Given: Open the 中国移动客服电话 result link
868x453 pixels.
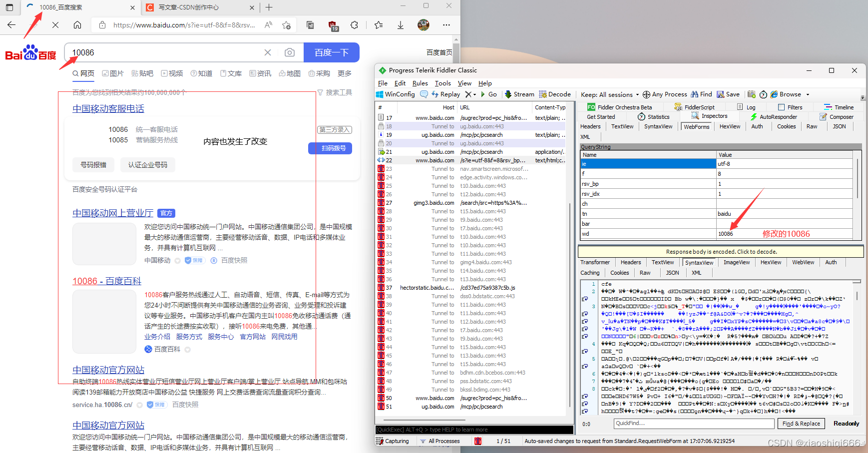Looking at the screenshot, I should click(x=108, y=109).
